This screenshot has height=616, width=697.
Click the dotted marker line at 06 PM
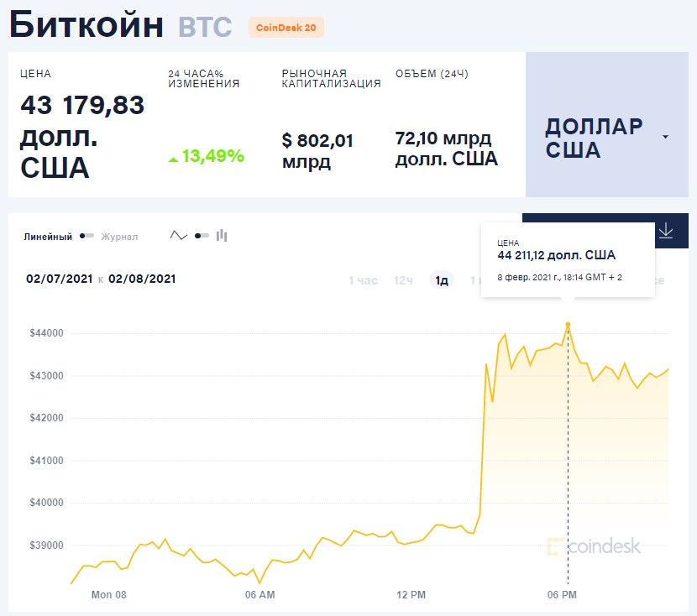(x=568, y=462)
